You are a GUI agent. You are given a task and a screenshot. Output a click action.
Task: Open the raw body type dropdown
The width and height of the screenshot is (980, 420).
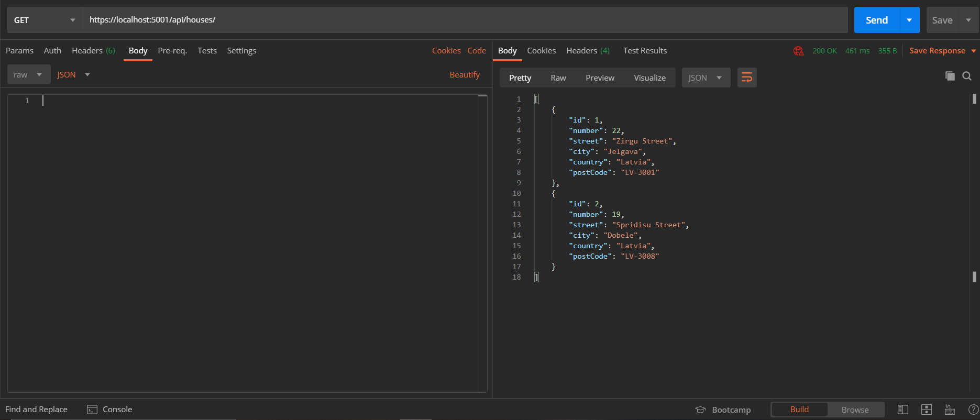[x=29, y=74]
